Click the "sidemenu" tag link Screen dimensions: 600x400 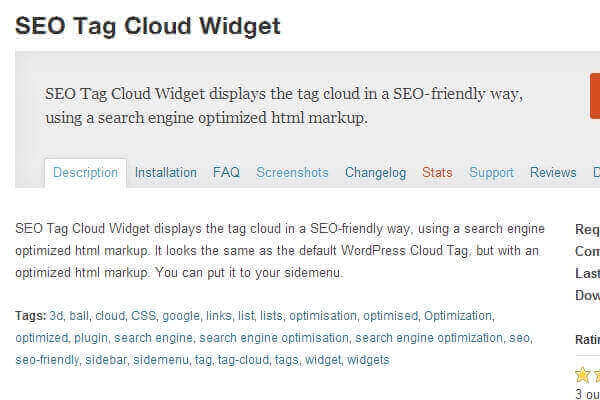(160, 360)
